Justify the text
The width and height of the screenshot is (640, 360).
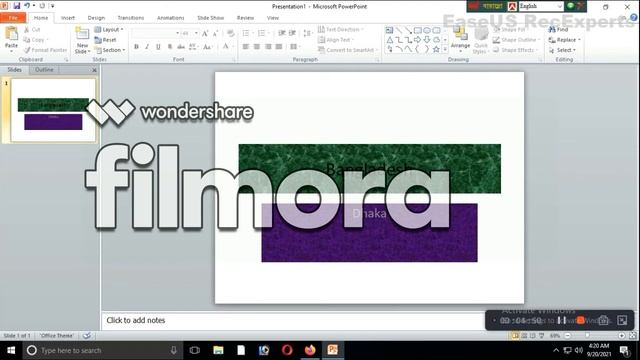point(279,47)
